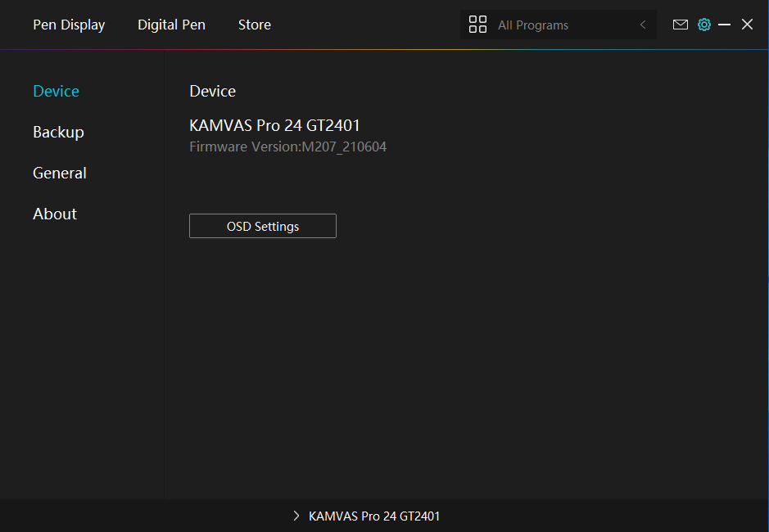Open the Pen Display tab
769x532 pixels.
(x=69, y=25)
